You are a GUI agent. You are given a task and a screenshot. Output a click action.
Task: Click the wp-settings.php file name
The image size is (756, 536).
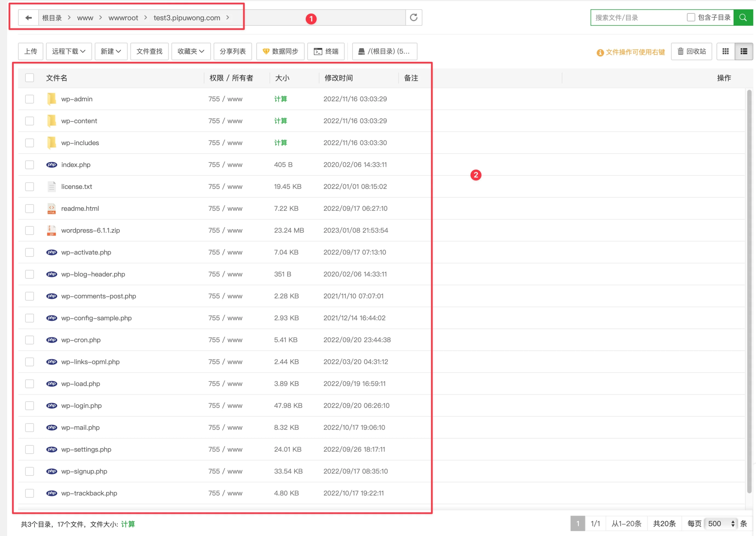86,449
